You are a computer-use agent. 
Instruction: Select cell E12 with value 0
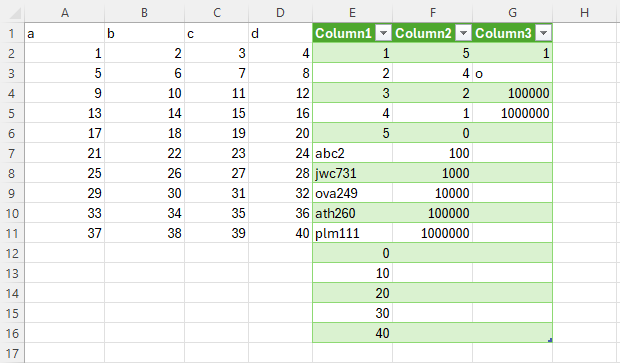tap(352, 253)
